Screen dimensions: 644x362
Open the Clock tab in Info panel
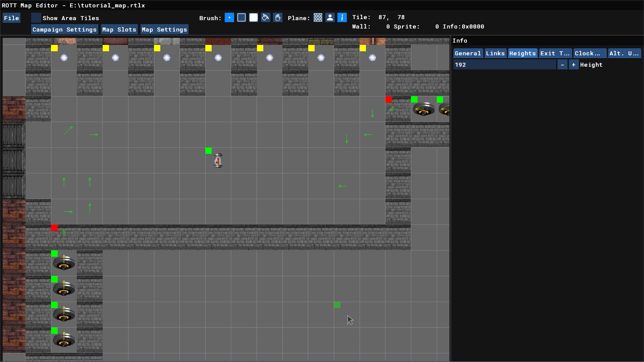(589, 53)
